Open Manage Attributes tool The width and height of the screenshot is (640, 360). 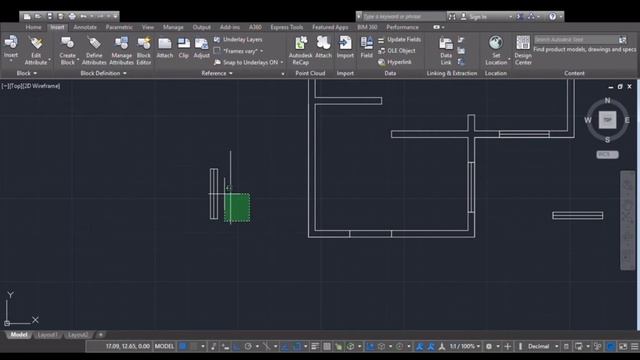tap(121, 50)
